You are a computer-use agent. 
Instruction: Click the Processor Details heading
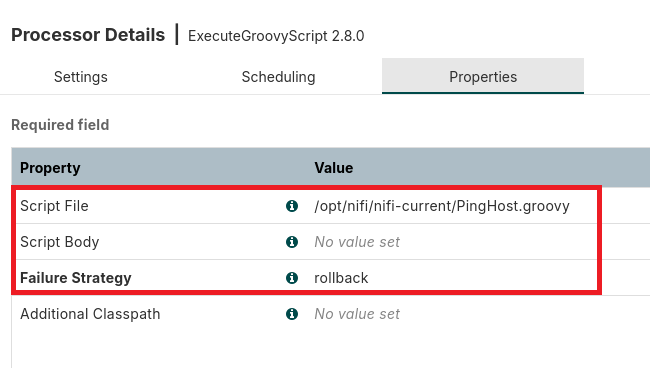point(88,35)
